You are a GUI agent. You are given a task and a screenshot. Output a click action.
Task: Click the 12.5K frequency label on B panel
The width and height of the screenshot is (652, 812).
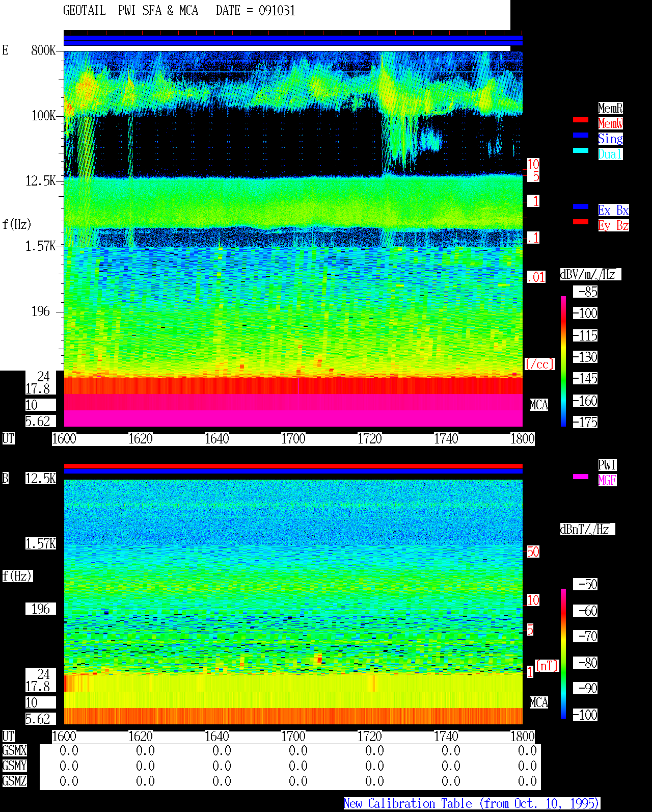(41, 478)
